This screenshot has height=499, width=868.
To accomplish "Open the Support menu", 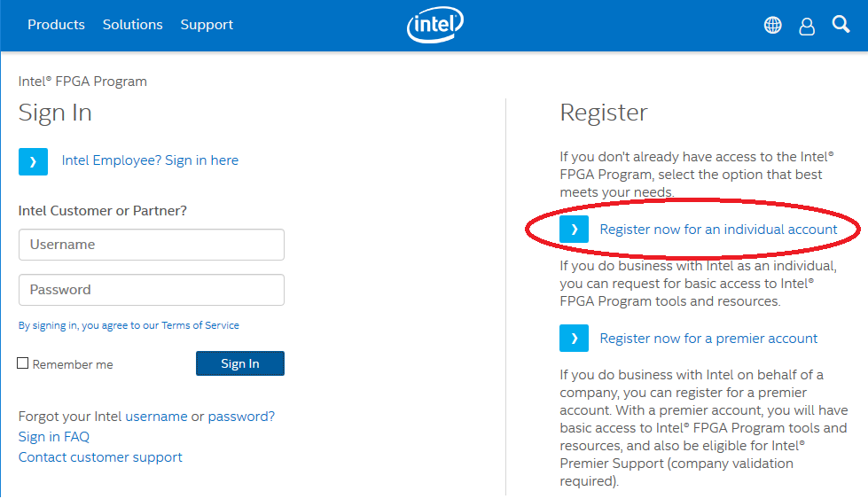I will tap(207, 25).
